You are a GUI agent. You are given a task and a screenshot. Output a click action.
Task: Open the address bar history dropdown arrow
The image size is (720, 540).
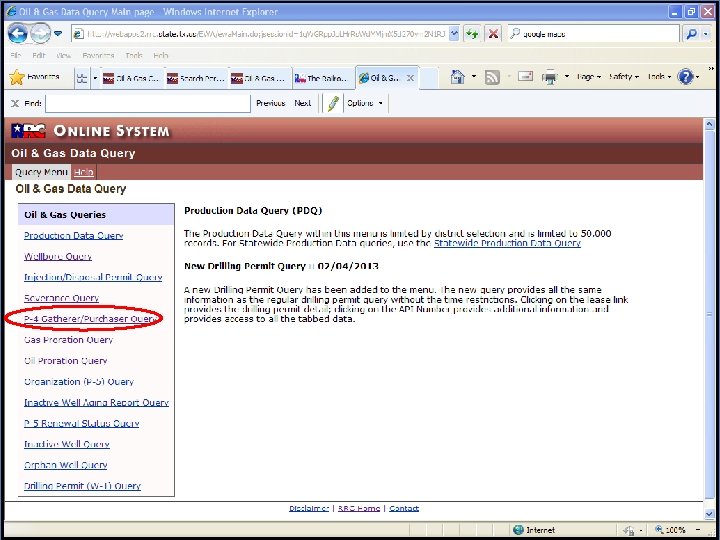pos(454,34)
